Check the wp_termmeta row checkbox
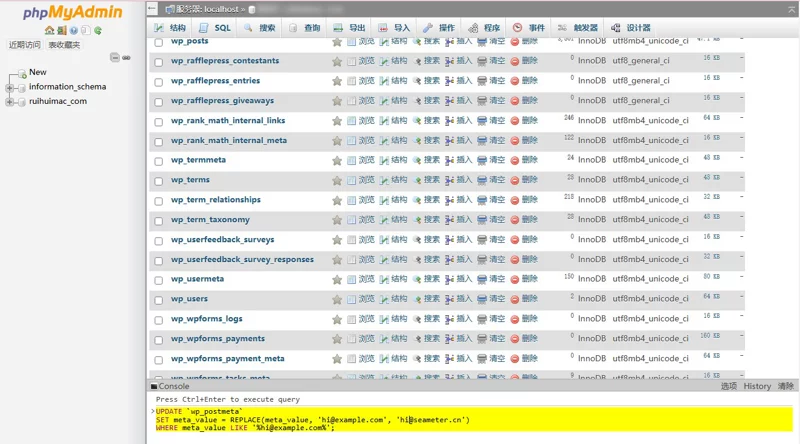Image resolution: width=800 pixels, height=444 pixels. pos(159,161)
